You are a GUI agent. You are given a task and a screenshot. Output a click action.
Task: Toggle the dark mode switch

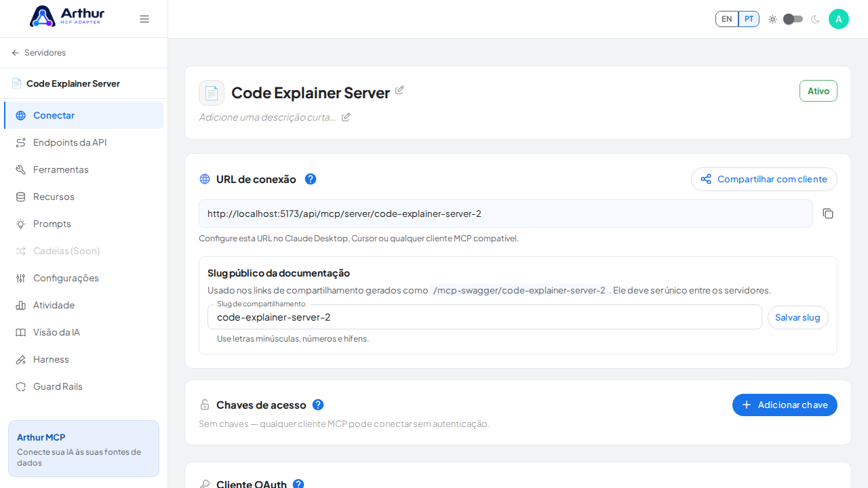793,19
